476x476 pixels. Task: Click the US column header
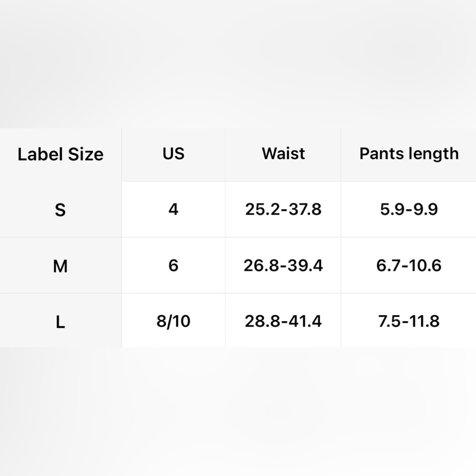(173, 154)
